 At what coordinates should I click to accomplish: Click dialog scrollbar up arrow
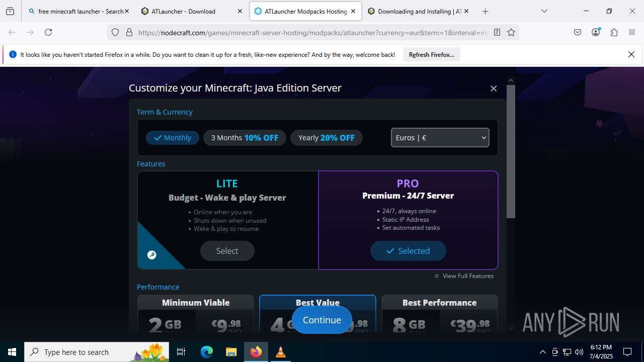(511, 80)
